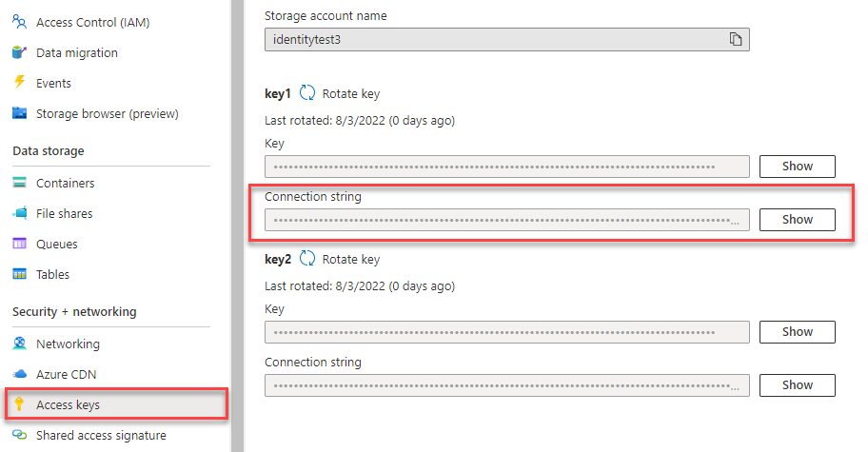Click the copy icon for storage account name
The image size is (868, 452).
click(x=735, y=39)
